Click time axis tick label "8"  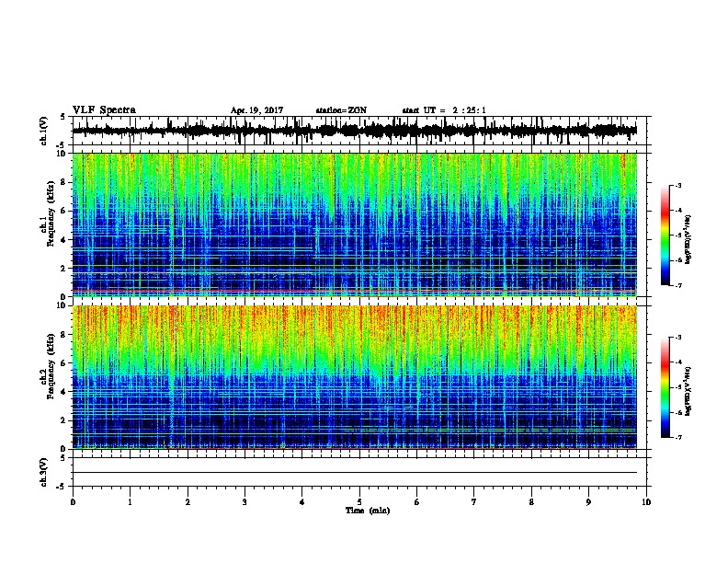point(531,502)
